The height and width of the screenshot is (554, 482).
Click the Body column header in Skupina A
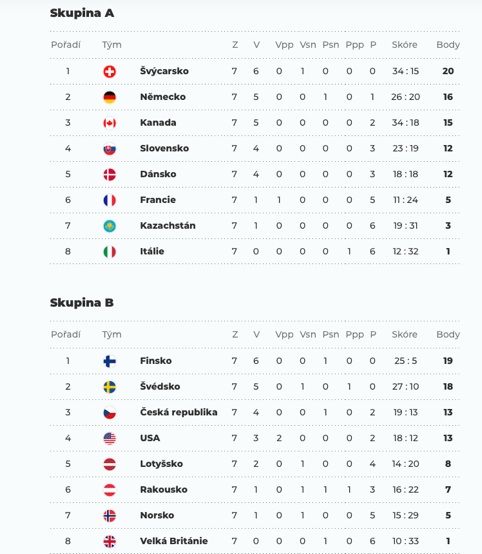point(448,45)
